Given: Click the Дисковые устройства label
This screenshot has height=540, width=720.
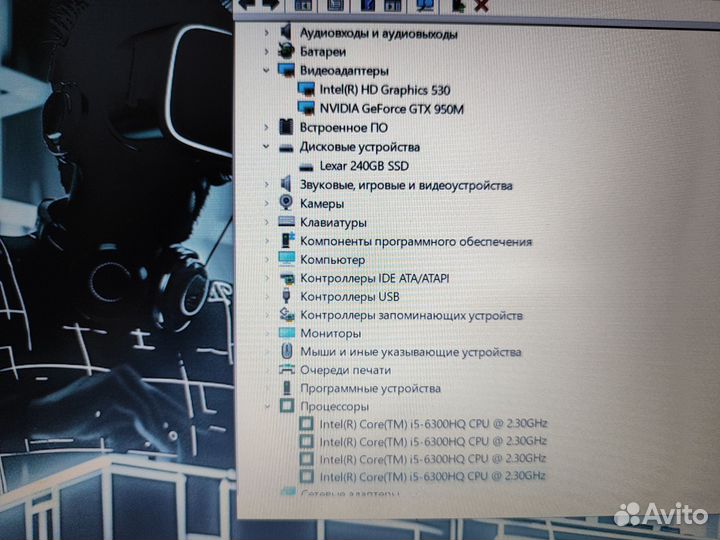Looking at the screenshot, I should click(x=360, y=147).
